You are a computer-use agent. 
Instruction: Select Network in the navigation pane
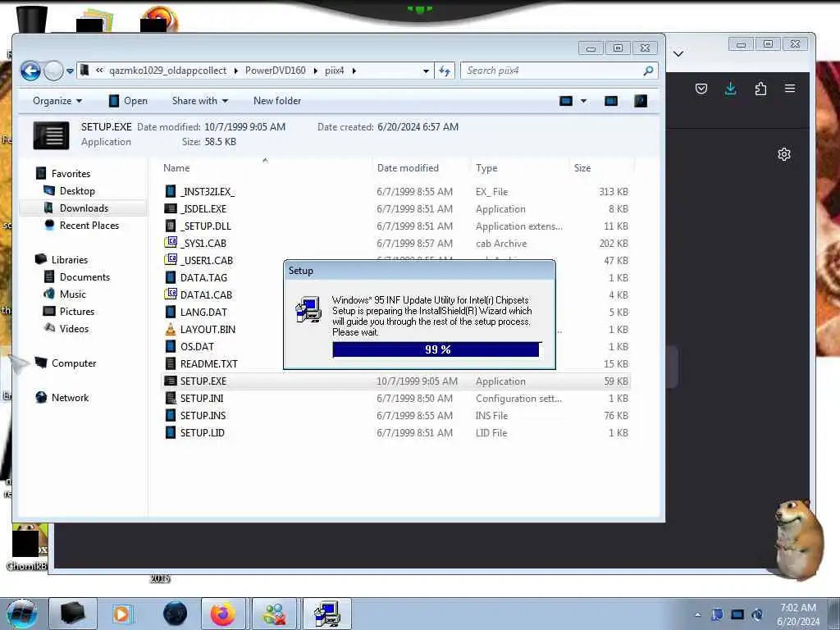pyautogui.click(x=70, y=398)
